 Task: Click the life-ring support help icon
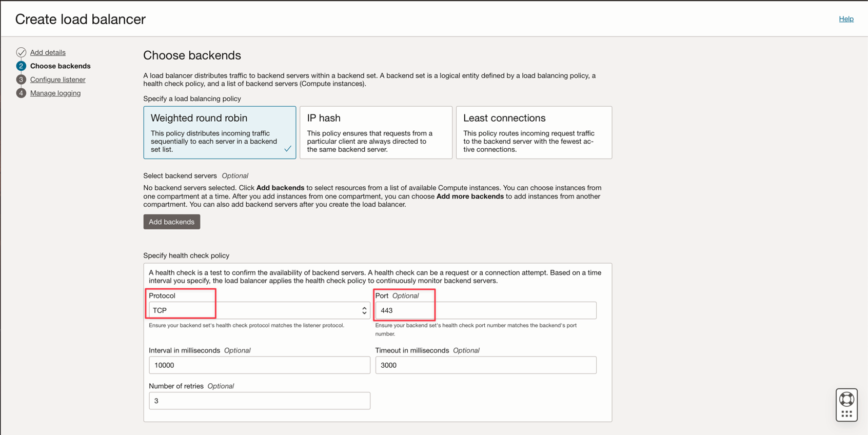(846, 399)
